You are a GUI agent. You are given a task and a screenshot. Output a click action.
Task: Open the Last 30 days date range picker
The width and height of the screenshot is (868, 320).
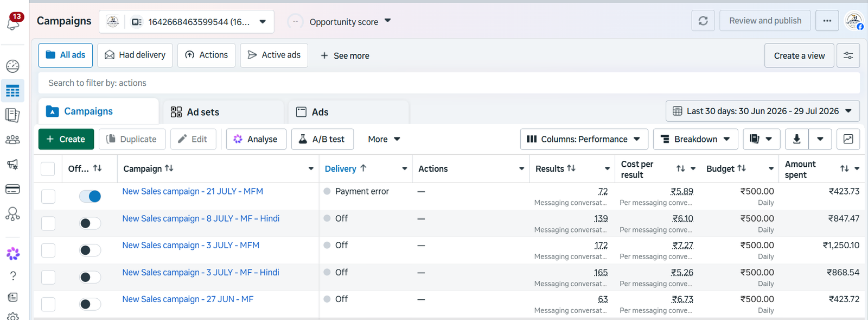[x=763, y=111]
